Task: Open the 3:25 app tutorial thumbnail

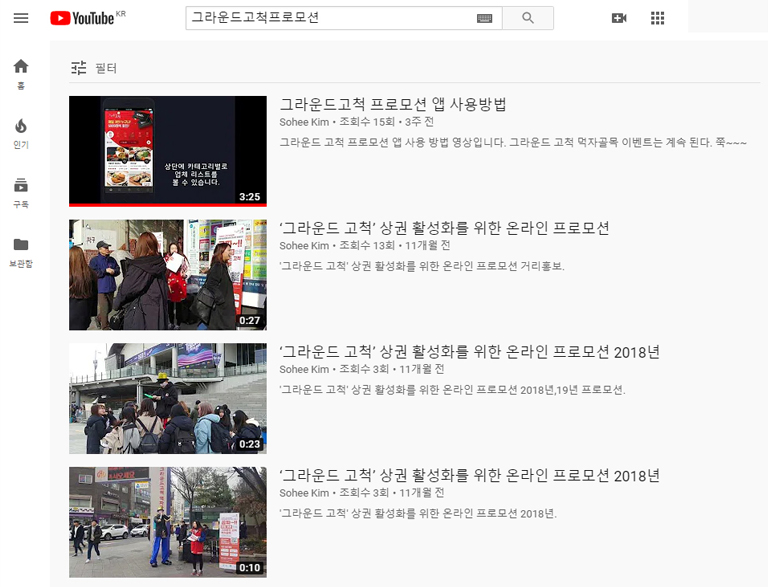Action: point(168,151)
